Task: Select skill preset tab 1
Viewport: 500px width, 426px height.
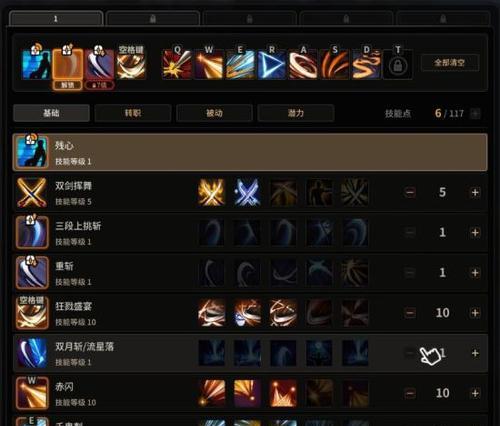Action: pos(56,19)
